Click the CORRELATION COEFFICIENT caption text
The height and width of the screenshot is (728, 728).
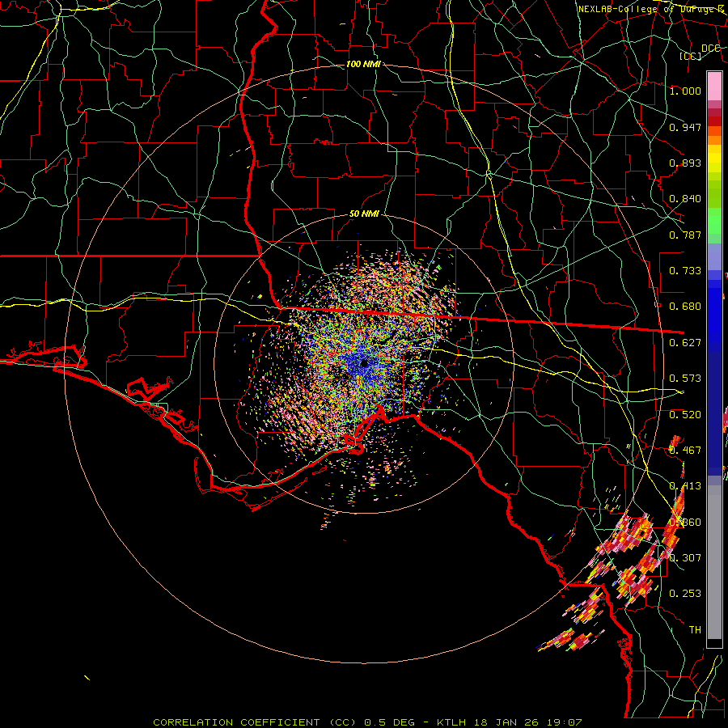pyautogui.click(x=236, y=722)
